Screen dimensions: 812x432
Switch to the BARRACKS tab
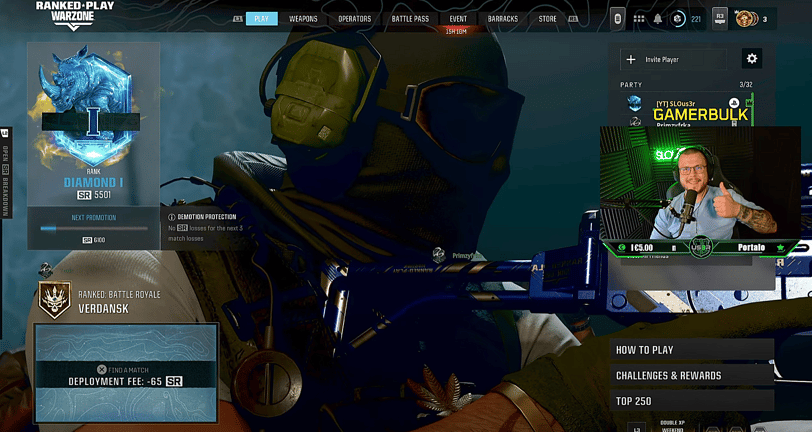(503, 19)
